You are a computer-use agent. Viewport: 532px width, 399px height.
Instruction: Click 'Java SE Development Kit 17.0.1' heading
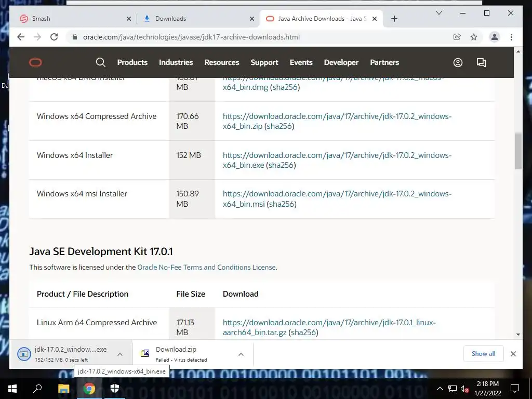[101, 251]
